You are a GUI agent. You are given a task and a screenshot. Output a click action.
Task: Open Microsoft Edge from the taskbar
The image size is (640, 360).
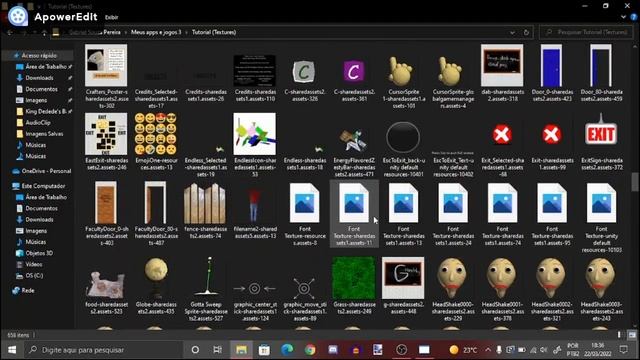tap(287, 350)
